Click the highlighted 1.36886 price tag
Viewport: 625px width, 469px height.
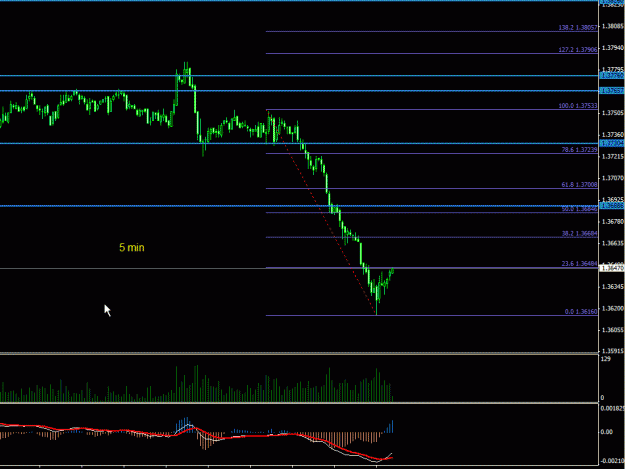(x=612, y=206)
